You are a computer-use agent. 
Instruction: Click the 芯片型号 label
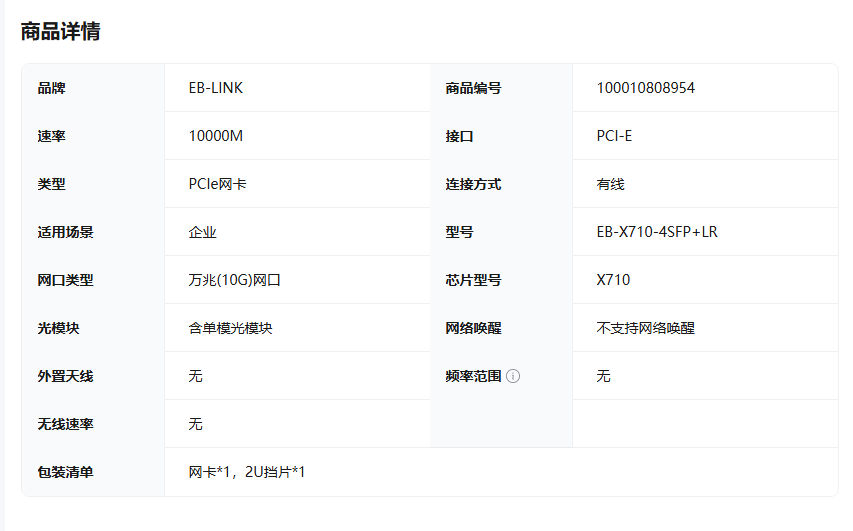pos(473,280)
